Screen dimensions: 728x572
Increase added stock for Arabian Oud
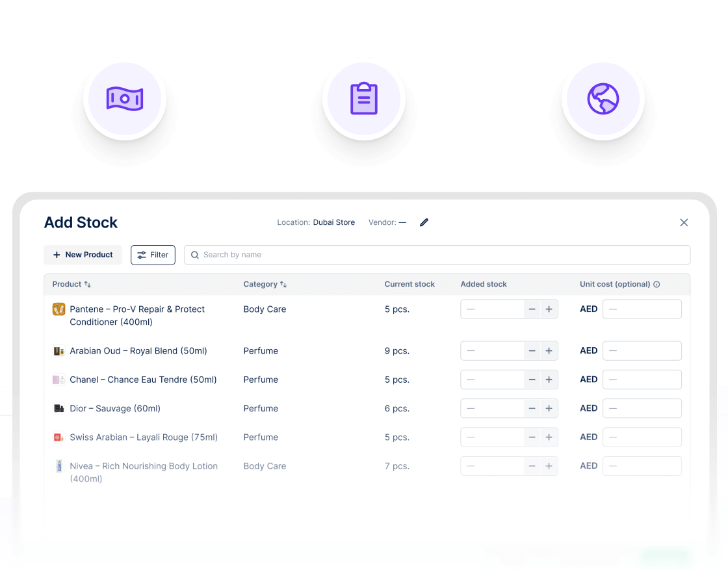point(549,351)
